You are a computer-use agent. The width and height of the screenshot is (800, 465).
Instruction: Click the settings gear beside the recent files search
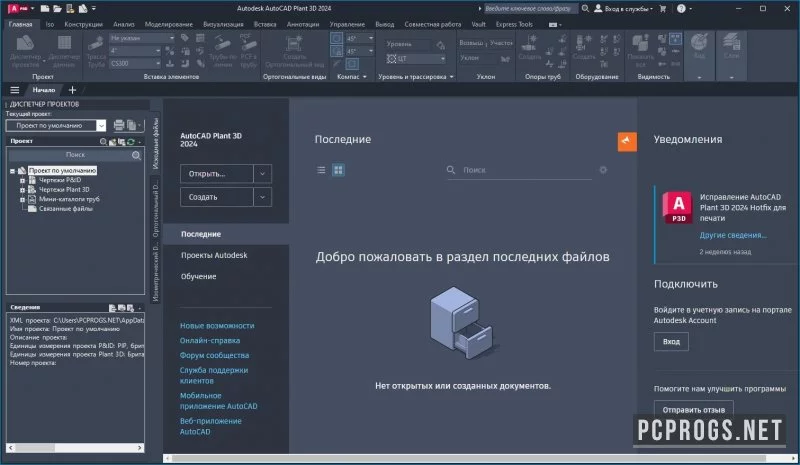click(603, 169)
